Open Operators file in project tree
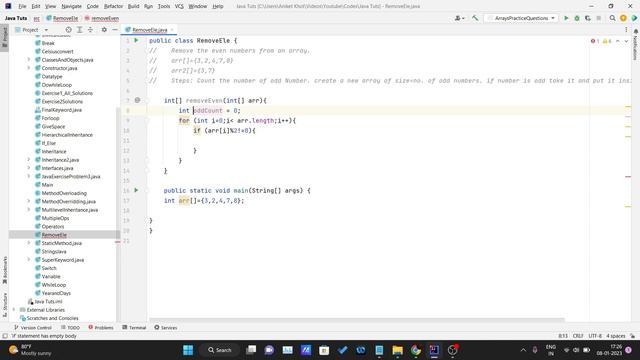The image size is (640, 360). click(53, 226)
